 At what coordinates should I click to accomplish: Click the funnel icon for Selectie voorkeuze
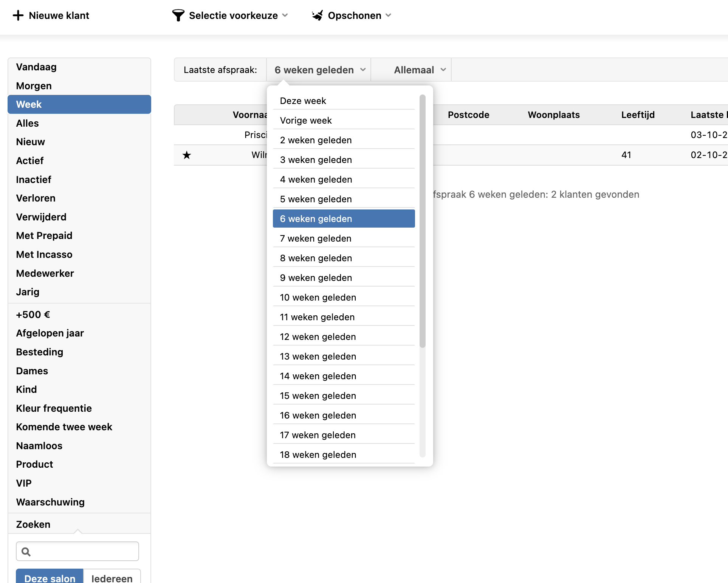(178, 16)
